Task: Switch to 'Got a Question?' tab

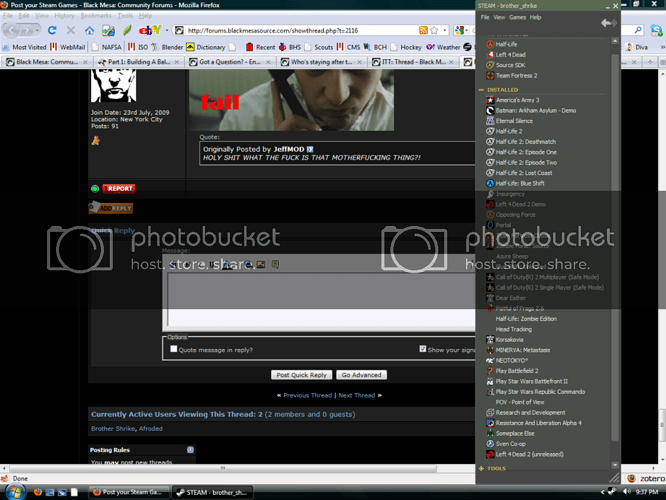Action: (x=230, y=62)
